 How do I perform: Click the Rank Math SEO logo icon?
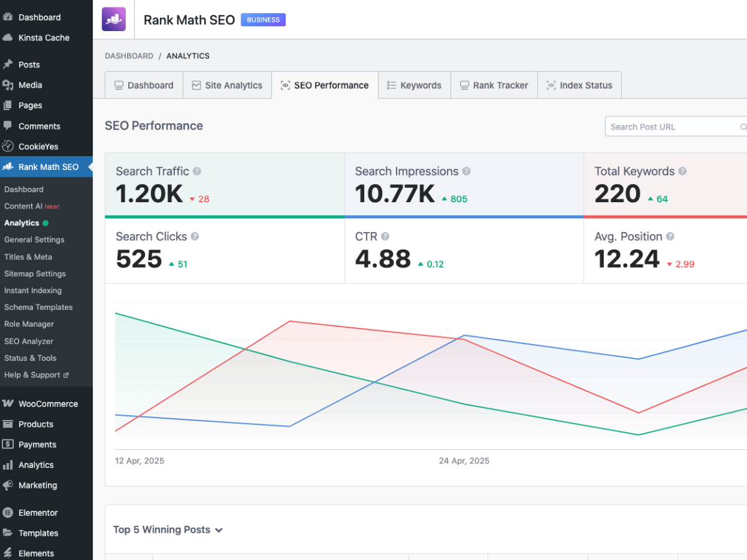[x=114, y=19]
